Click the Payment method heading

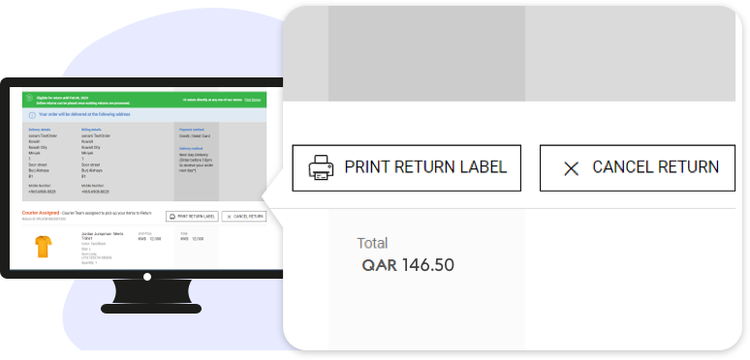pos(189,130)
